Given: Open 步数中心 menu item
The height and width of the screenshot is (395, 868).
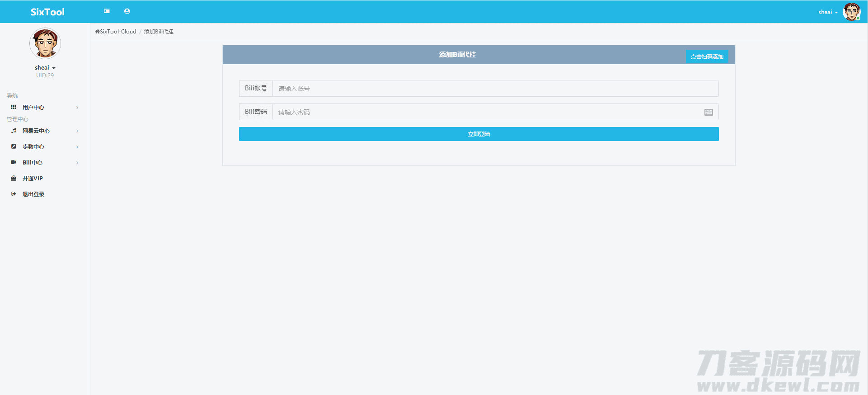Looking at the screenshot, I should point(45,146).
